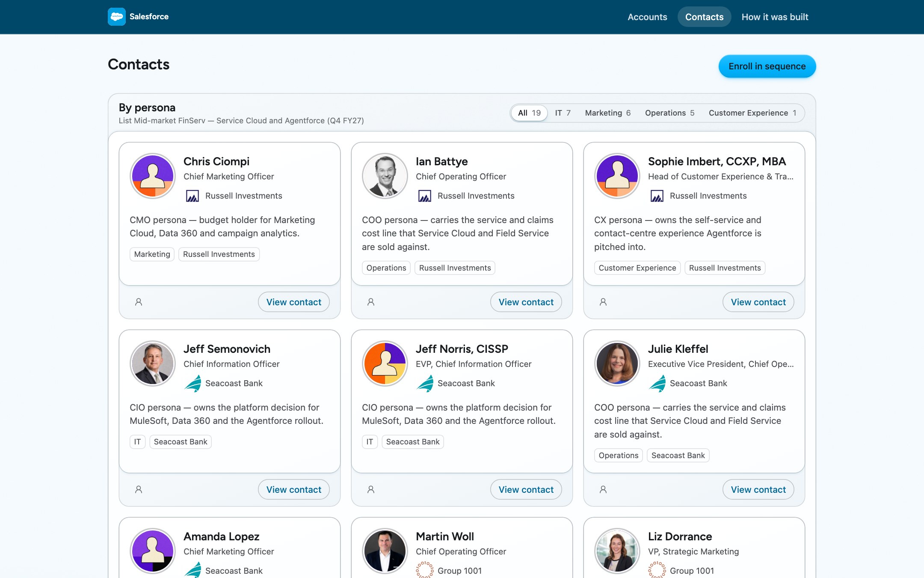Screen dimensions: 924x578
Task: Click the person icon under Julie Kleffel's card
Action: coord(603,489)
